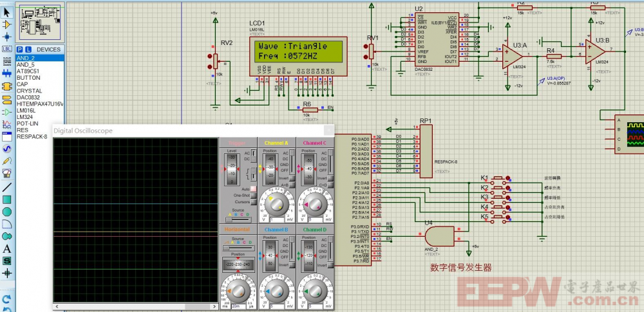This screenshot has height=312, width=644.
Task: Toggle Channel A Invert button
Action: coord(292,178)
